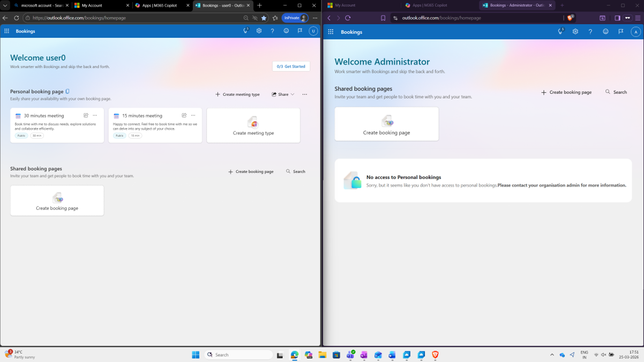Open the 15 minutes meeting card
644x362 pixels.
point(155,125)
